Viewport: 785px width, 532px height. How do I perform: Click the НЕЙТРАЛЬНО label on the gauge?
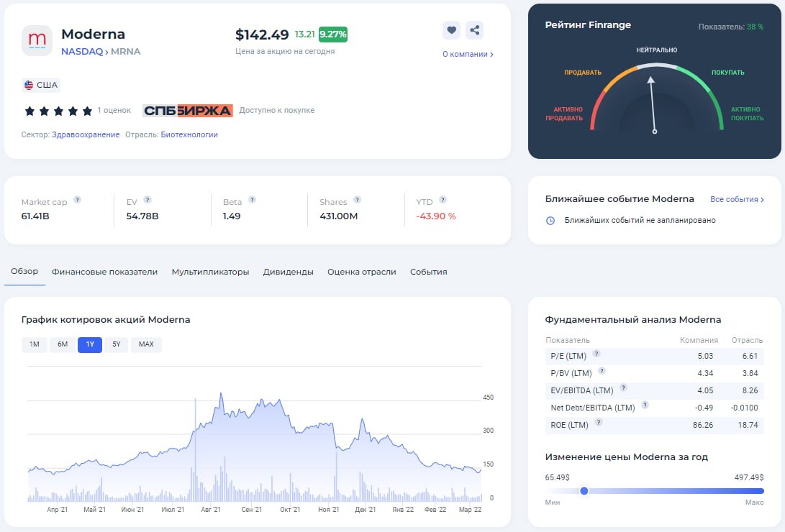point(656,50)
